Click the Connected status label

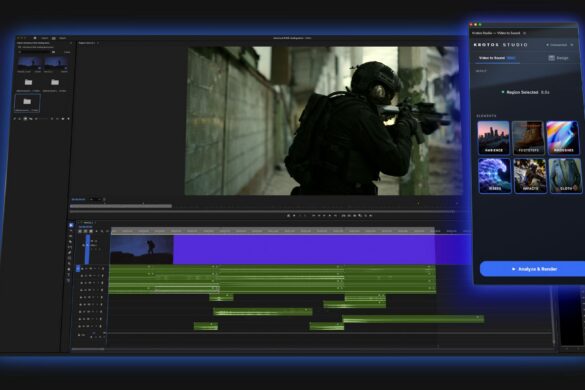[x=559, y=45]
